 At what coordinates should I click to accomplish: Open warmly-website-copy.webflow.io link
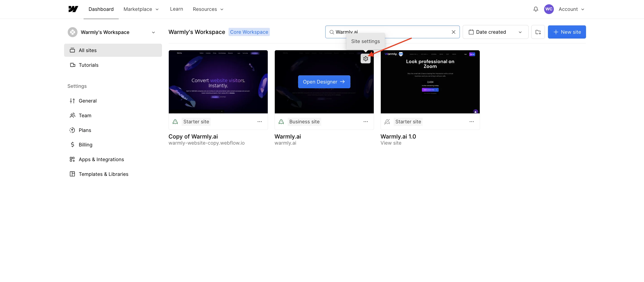point(206,143)
